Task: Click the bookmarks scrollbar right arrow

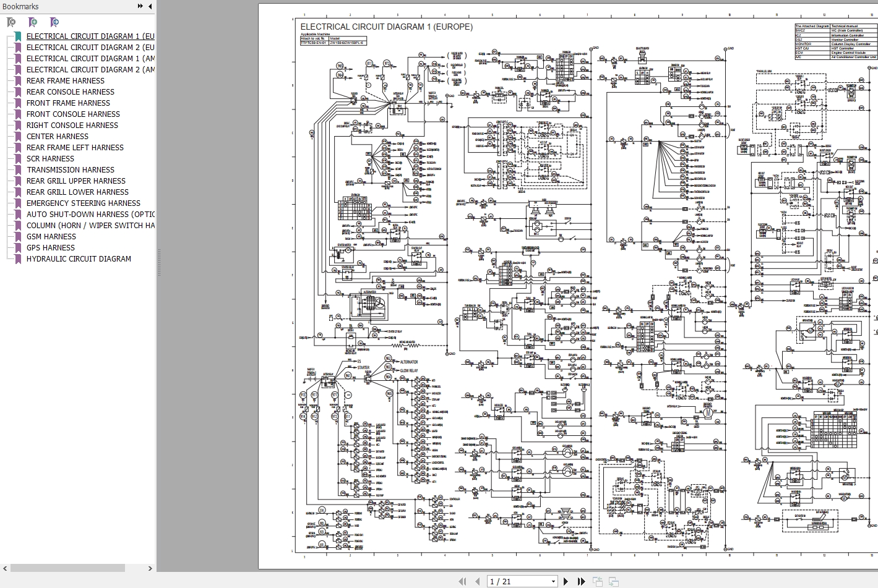Action: click(x=150, y=568)
